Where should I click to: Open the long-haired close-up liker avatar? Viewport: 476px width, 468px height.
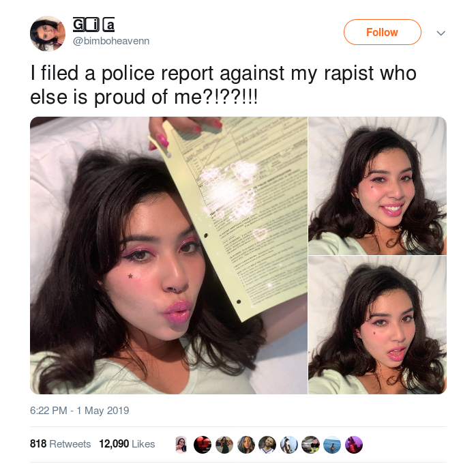pos(246,445)
